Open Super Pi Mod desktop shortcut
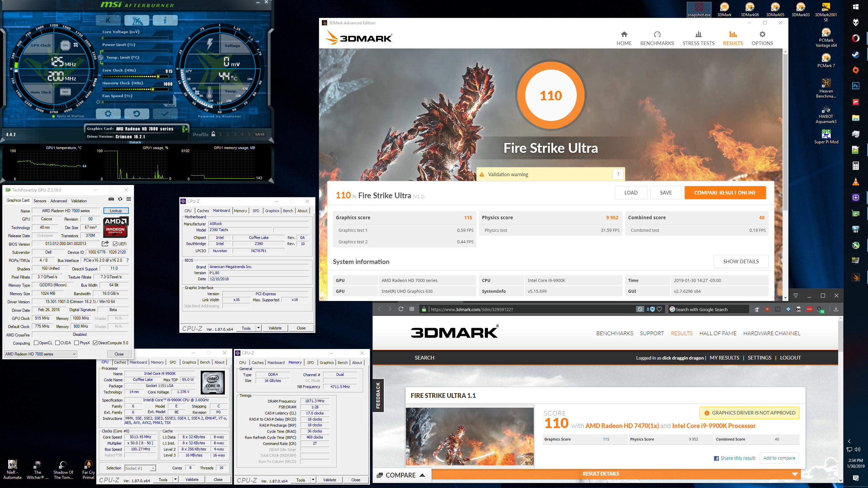This screenshot has width=868, height=488. (x=826, y=137)
